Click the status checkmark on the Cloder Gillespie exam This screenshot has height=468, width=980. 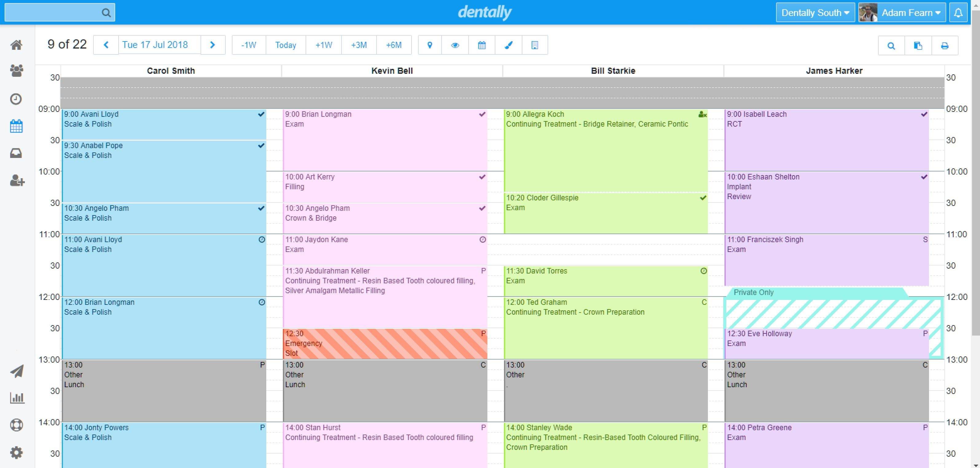[703, 198]
